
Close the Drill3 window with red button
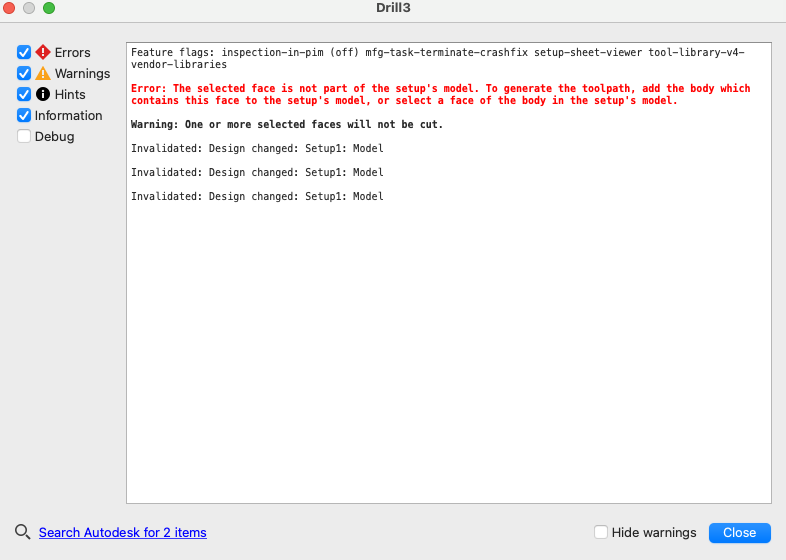pos(9,8)
